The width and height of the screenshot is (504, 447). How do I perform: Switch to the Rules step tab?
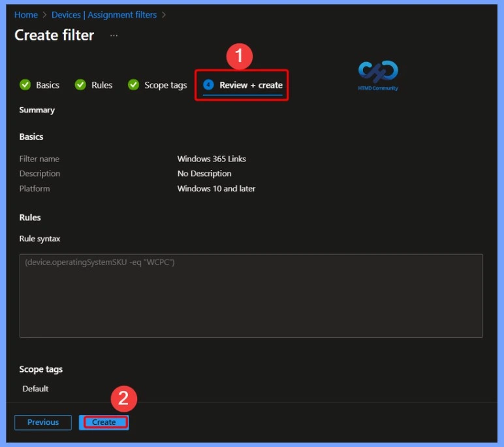tap(102, 85)
